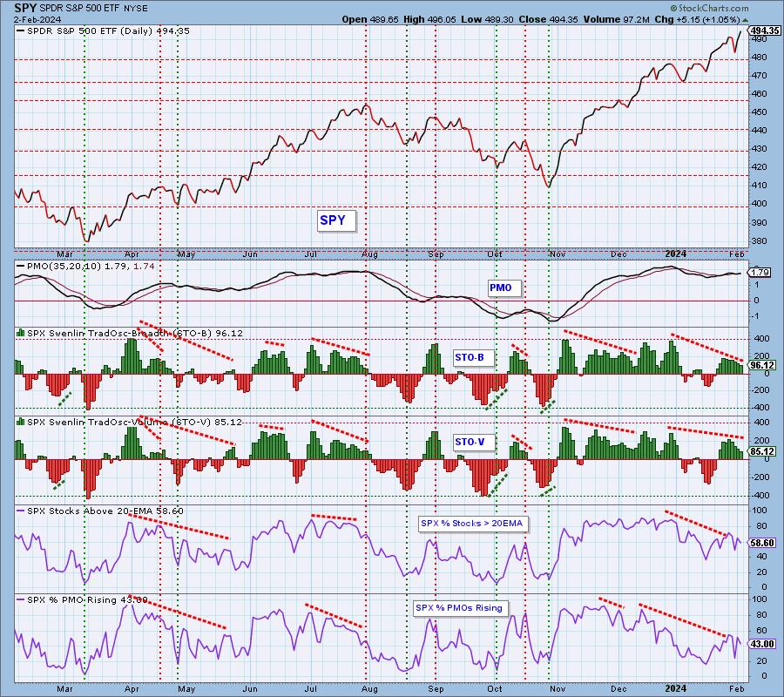Viewport: 784px width, 697px height.
Task: Click the STO-B annotation box
Action: tap(473, 357)
